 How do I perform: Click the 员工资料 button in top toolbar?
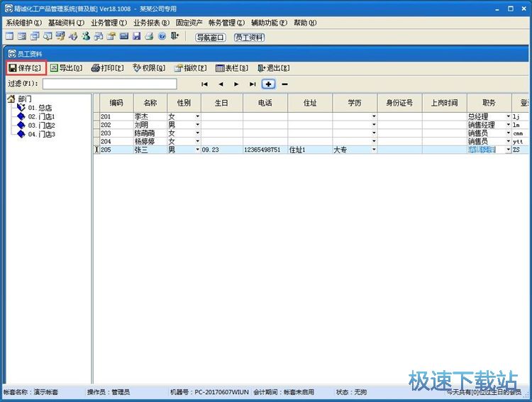tap(250, 37)
